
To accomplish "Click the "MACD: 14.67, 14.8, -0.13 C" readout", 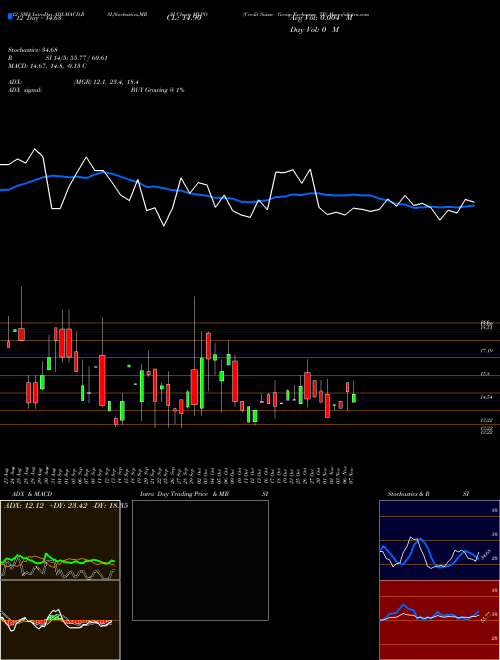I will click(48, 66).
